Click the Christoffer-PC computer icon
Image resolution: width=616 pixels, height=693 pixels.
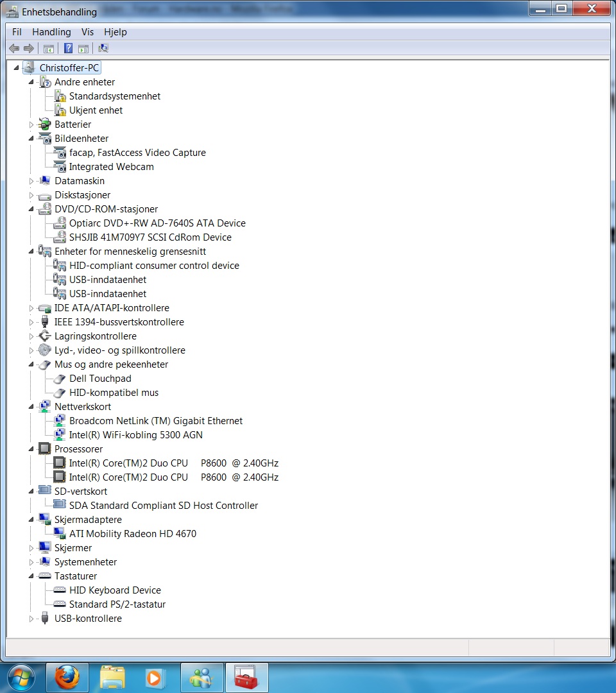click(x=29, y=67)
